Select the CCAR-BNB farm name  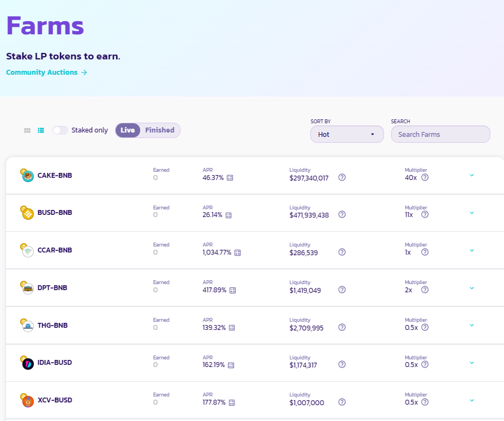point(55,250)
